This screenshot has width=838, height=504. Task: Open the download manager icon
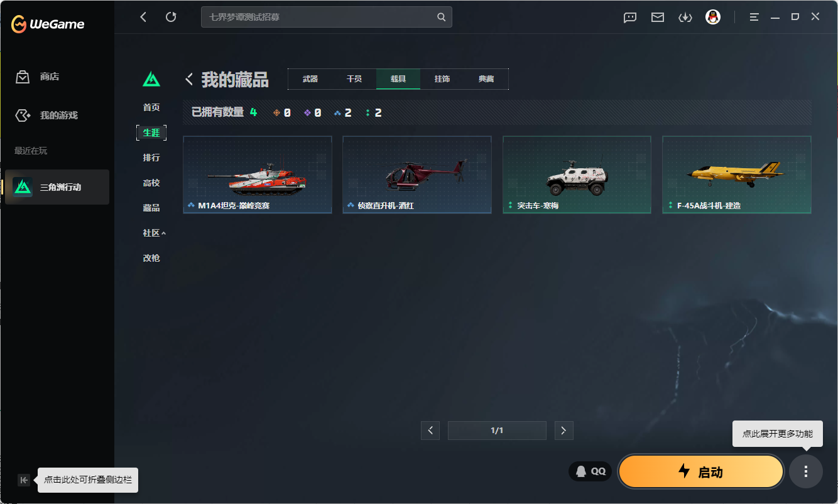(685, 18)
